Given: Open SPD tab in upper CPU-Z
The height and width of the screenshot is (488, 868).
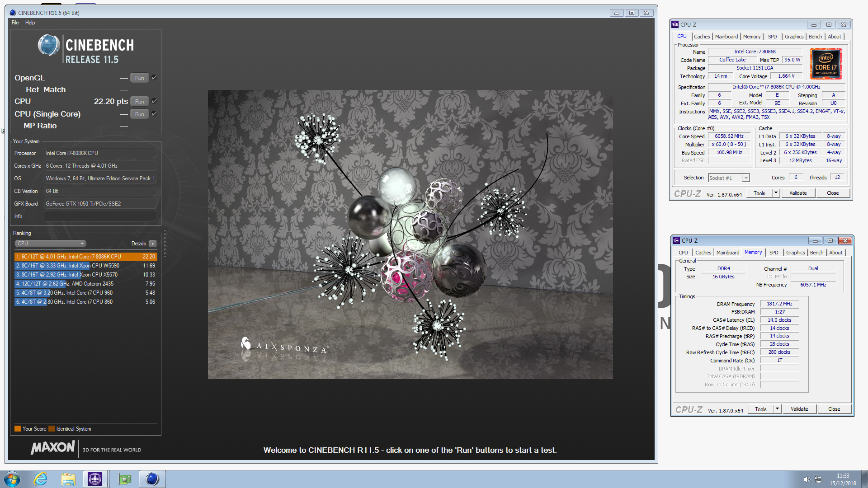Looking at the screenshot, I should (773, 37).
